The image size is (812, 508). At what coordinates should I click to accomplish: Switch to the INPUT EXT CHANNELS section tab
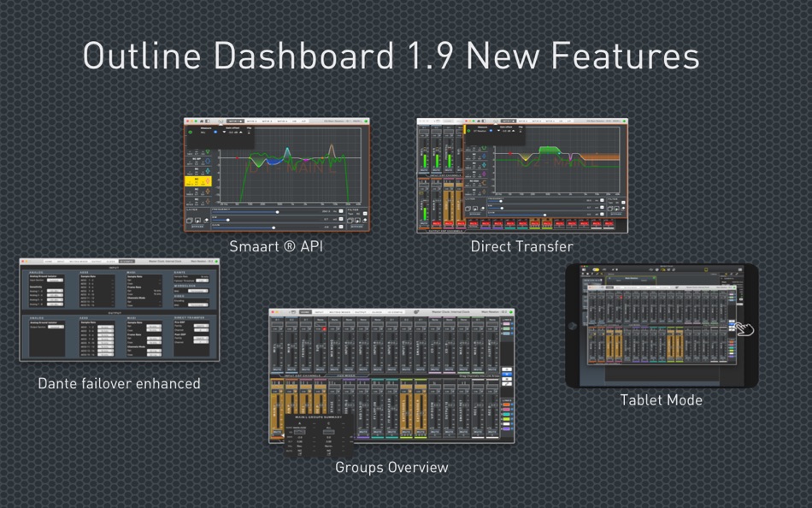point(302,375)
